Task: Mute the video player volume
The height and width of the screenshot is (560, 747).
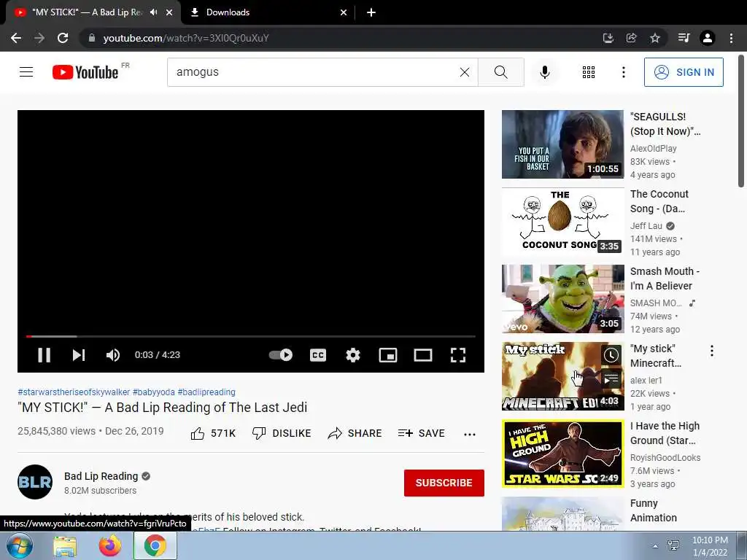Action: (x=113, y=355)
